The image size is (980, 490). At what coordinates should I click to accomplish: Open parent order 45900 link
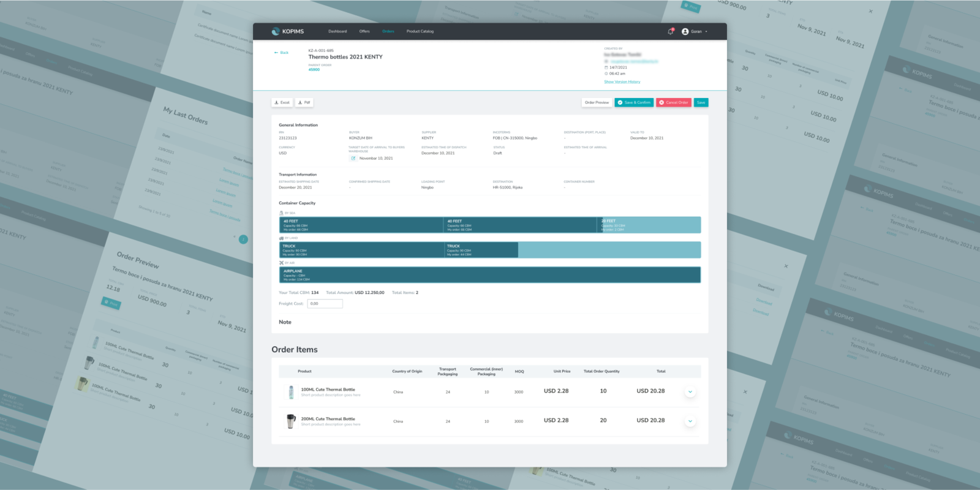point(314,70)
